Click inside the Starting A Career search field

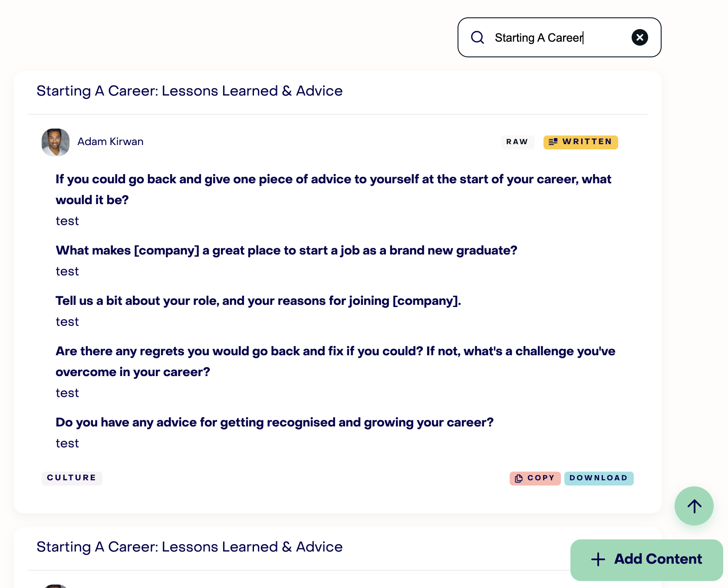[x=560, y=37]
